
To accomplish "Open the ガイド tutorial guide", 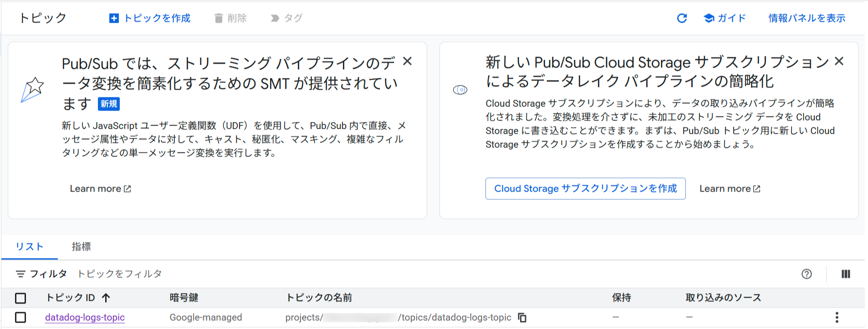I will click(x=725, y=18).
